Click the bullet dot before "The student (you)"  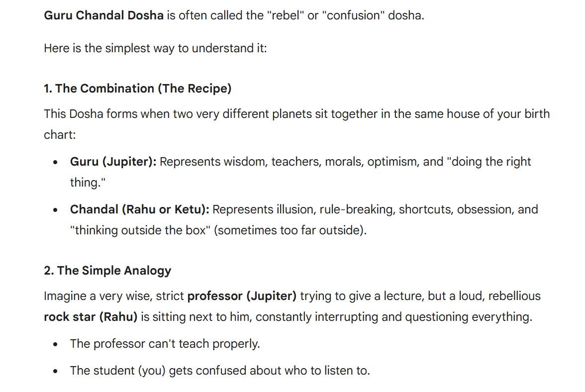tap(56, 372)
